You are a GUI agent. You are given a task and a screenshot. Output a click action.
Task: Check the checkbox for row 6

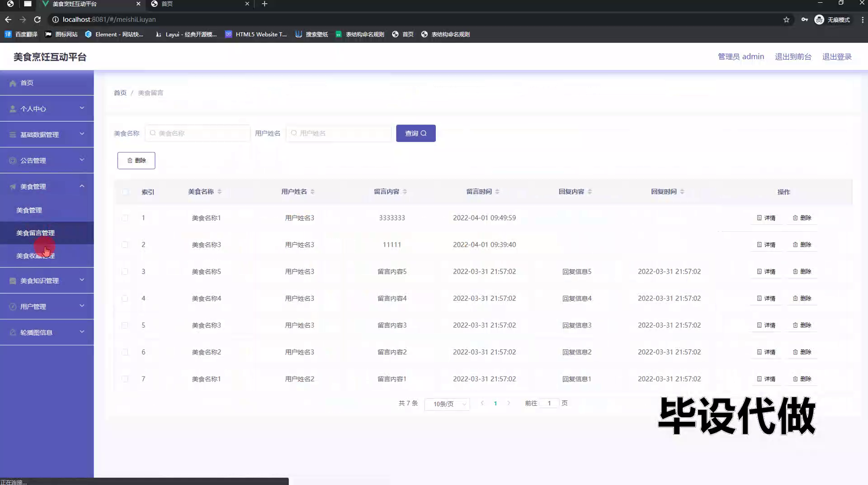125,352
